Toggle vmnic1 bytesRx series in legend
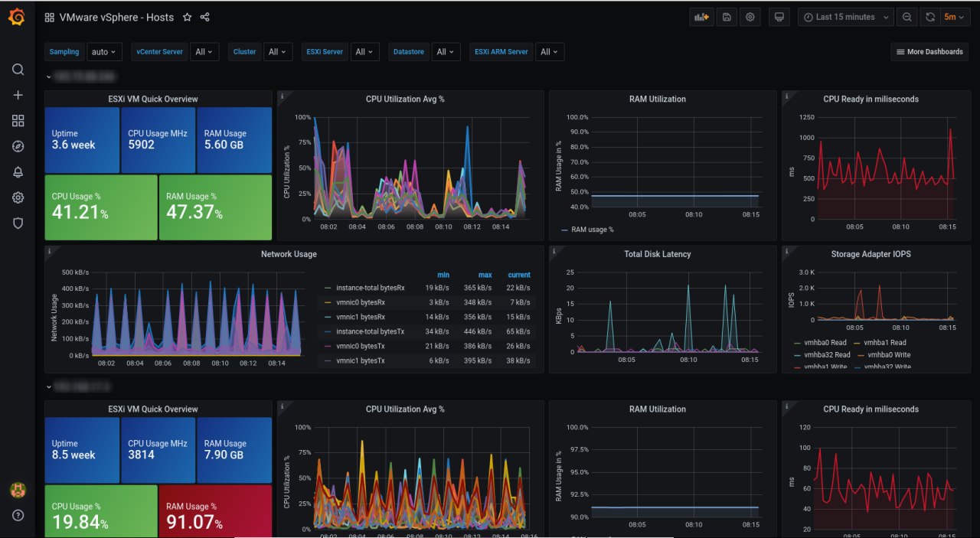This screenshot has width=980, height=538. [360, 317]
